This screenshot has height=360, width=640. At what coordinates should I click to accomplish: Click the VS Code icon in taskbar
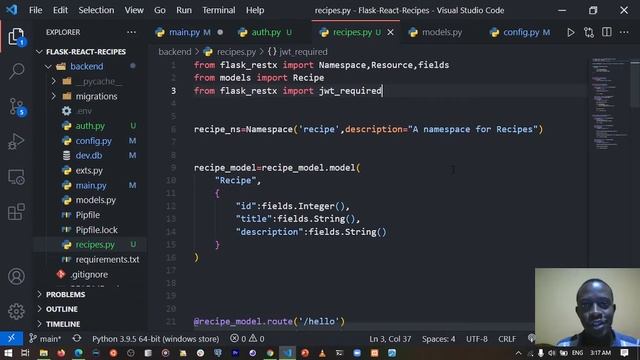(287, 353)
